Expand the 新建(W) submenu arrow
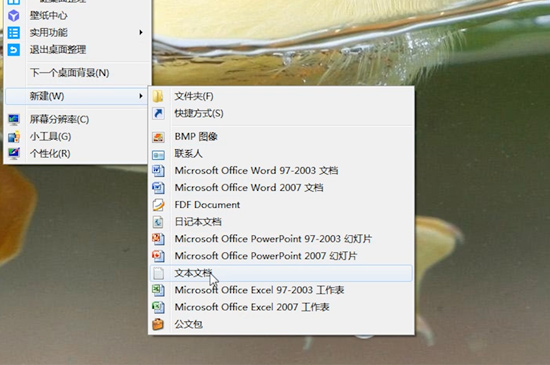Image resolution: width=550 pixels, height=365 pixels. [x=141, y=96]
